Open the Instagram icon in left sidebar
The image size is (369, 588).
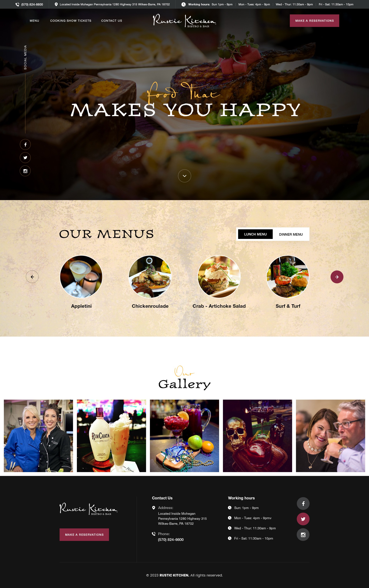(25, 171)
